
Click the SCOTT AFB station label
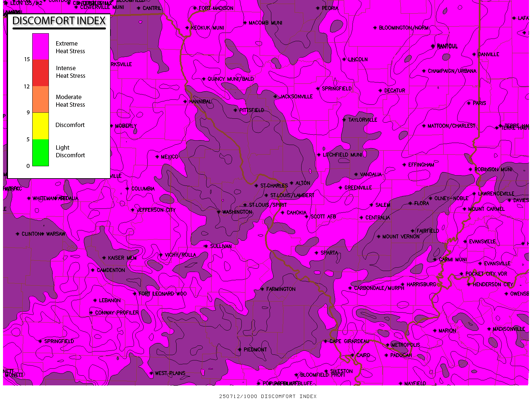pyautogui.click(x=323, y=217)
